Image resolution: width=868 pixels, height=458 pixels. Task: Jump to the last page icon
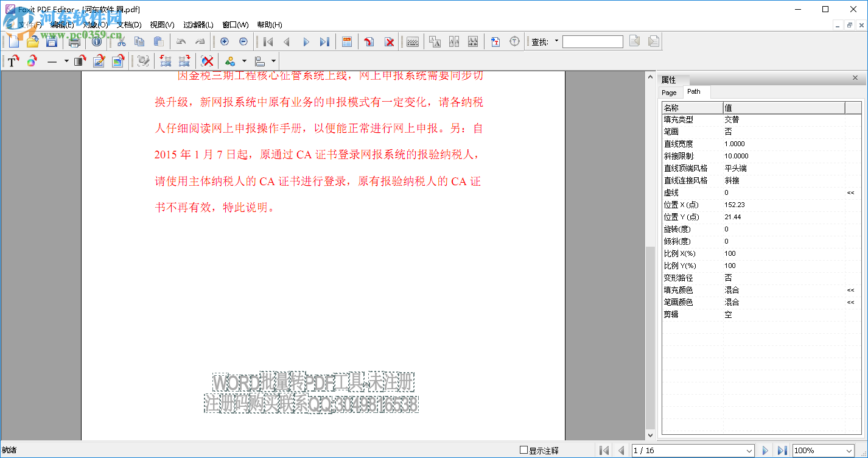click(324, 41)
